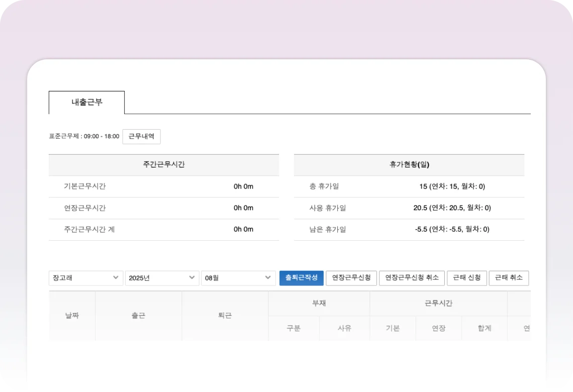This screenshot has height=392, width=573.
Task: Open the 내출근부 tab
Action: tap(86, 103)
